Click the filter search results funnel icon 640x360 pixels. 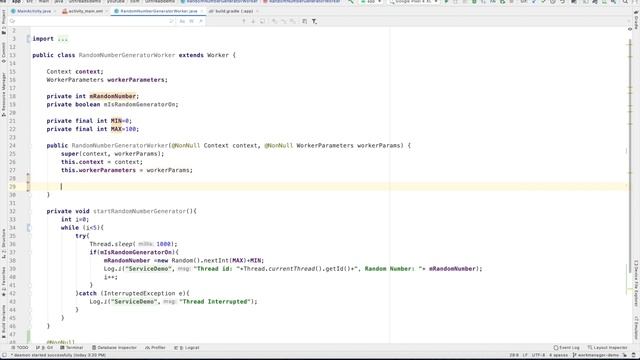[x=314, y=21]
